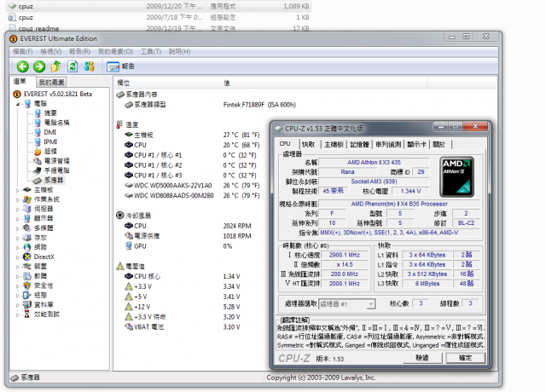Select the DMI tree item
The height and width of the screenshot is (392, 546).
coord(45,132)
